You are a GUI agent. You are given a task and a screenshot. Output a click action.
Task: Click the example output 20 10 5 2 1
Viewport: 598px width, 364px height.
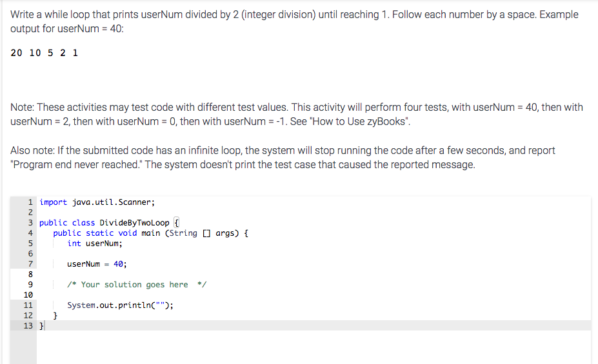(x=45, y=53)
